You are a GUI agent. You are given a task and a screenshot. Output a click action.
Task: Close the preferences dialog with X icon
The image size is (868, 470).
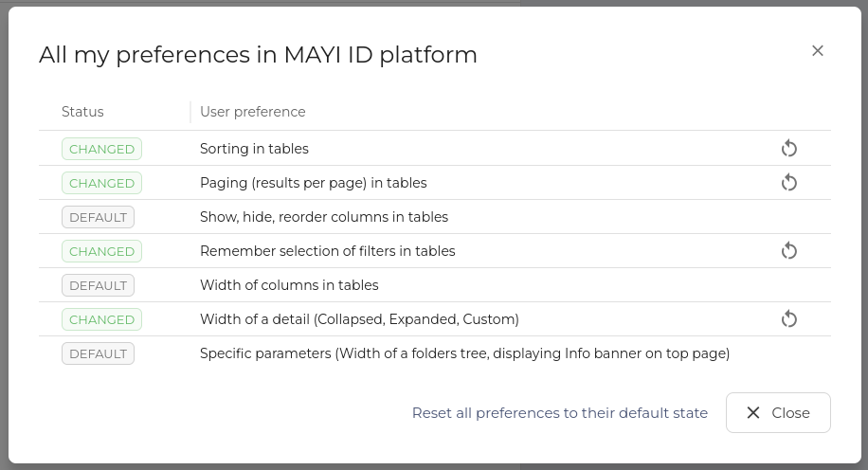pos(818,51)
